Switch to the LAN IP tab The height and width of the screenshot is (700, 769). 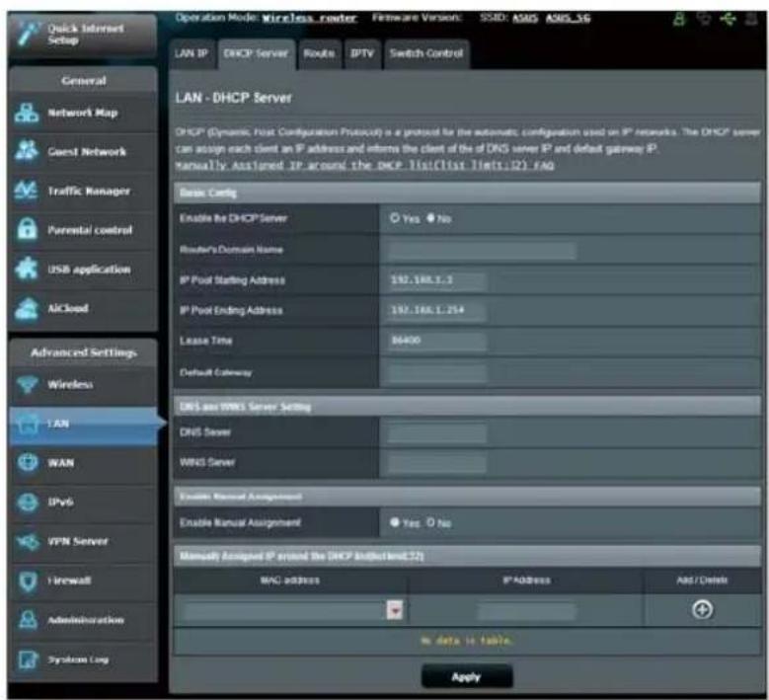pyautogui.click(x=192, y=53)
